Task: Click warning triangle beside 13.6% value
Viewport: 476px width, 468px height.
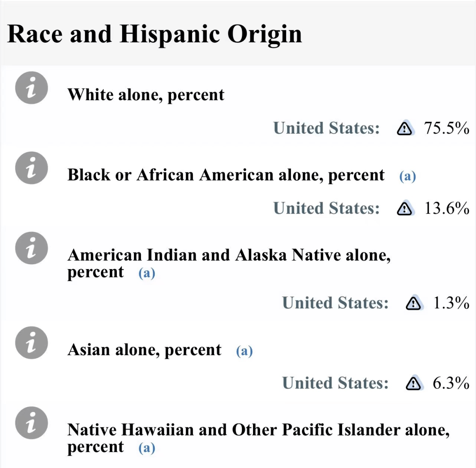Action: (404, 208)
